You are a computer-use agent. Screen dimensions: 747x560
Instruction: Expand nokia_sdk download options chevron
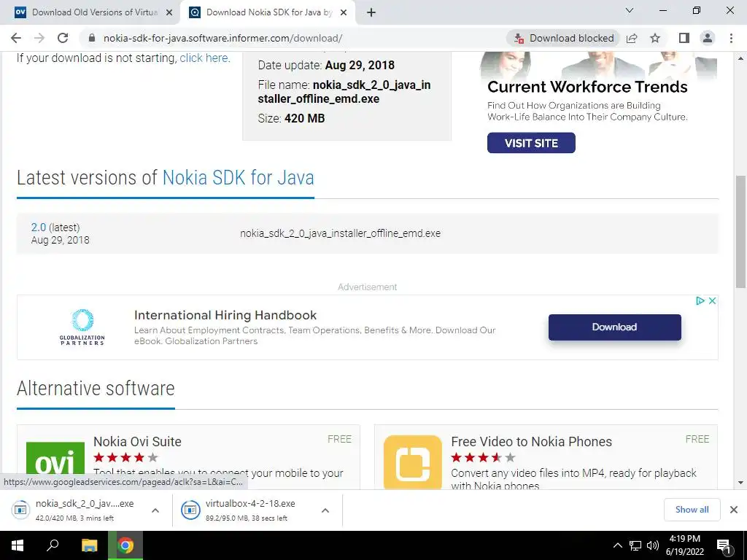pyautogui.click(x=155, y=510)
